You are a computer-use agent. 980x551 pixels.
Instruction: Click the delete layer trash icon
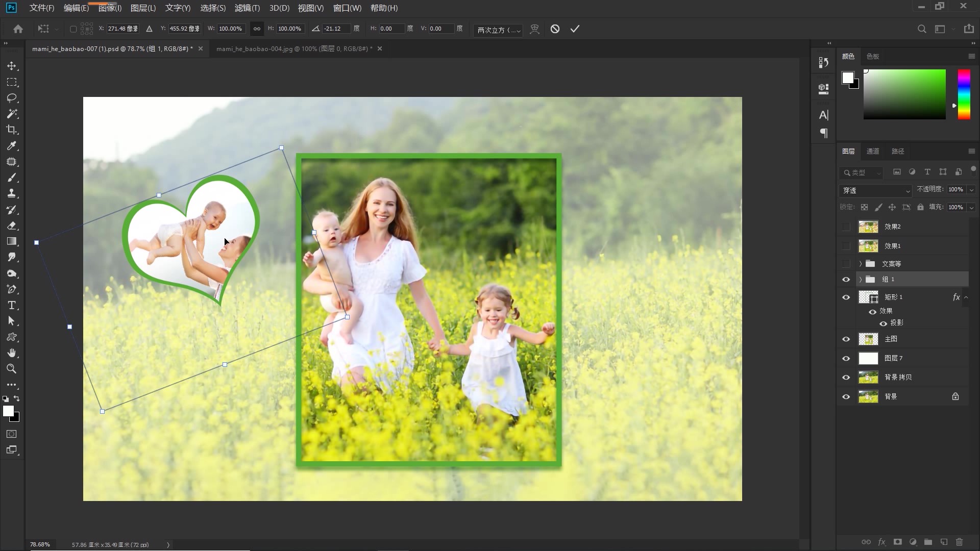point(959,542)
